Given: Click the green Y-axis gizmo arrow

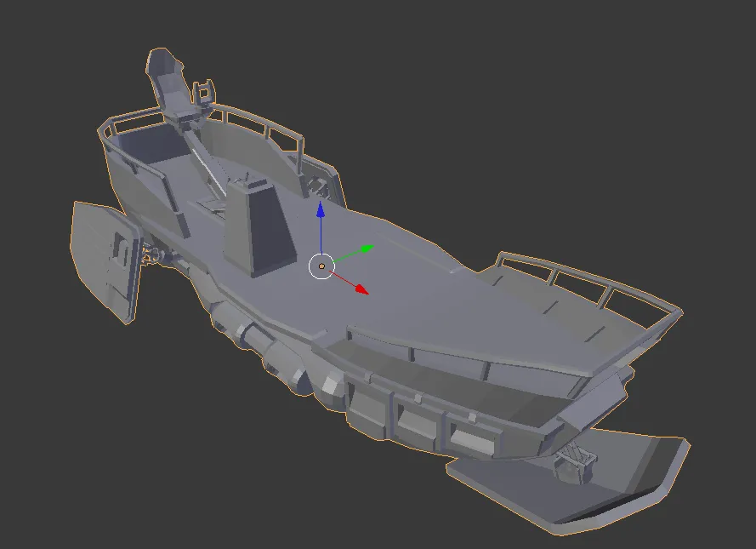Looking at the screenshot, I should 367,249.
